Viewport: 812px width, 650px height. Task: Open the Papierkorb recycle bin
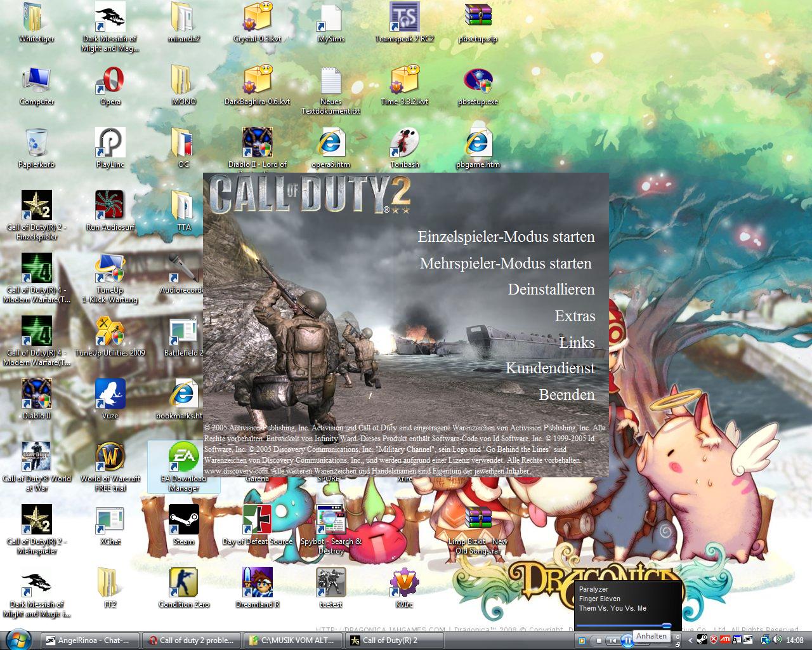tap(36, 149)
